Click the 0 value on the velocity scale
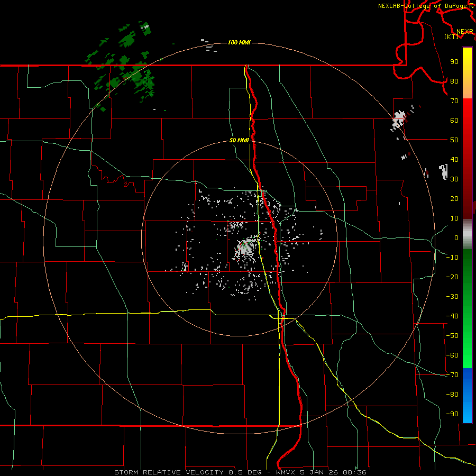Image resolution: width=476 pixels, height=476 pixels. pos(456,237)
